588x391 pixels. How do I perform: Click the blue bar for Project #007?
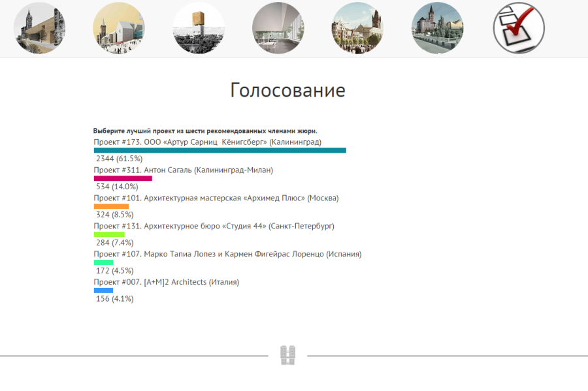103,290
